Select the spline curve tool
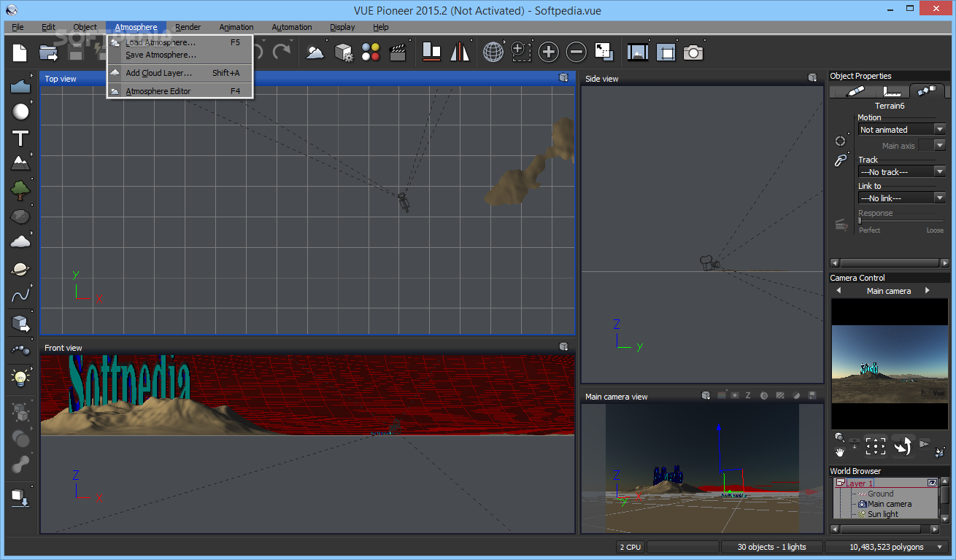This screenshot has height=560, width=956. tap(20, 295)
